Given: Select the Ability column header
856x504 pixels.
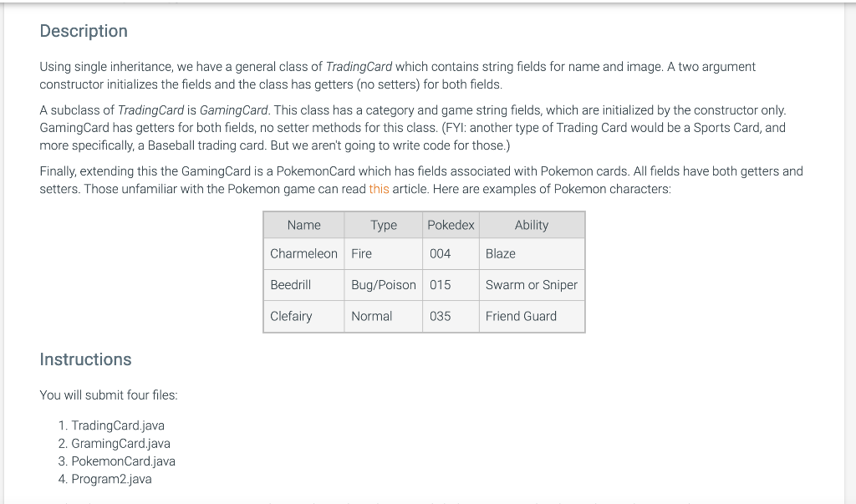Looking at the screenshot, I should [532, 225].
